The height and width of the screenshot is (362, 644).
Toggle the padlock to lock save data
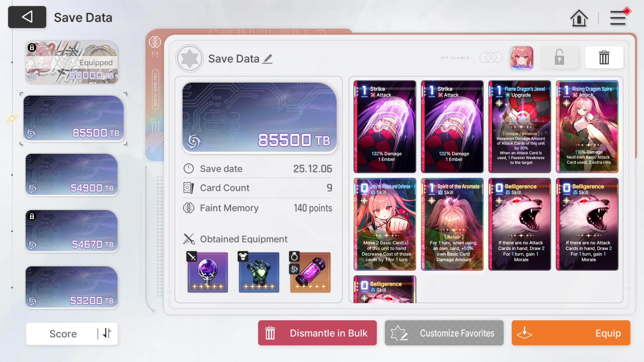pyautogui.click(x=559, y=57)
